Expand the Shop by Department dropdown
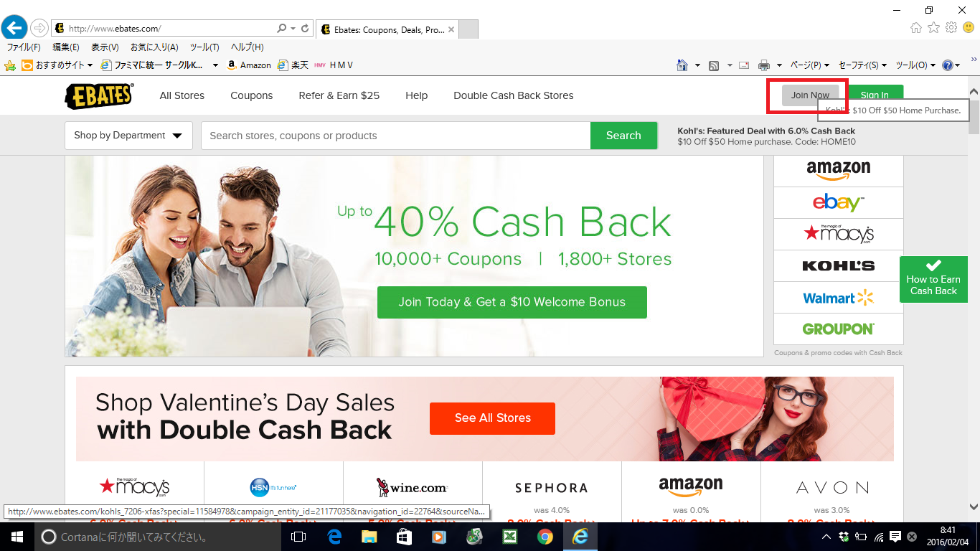This screenshot has height=551, width=980. coord(128,136)
